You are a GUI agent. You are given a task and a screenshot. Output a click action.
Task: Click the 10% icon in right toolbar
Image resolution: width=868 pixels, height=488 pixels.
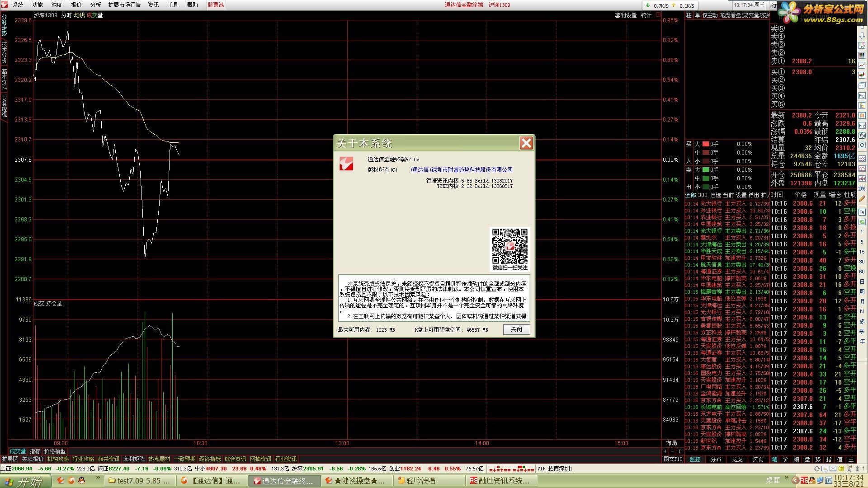pos(862,188)
